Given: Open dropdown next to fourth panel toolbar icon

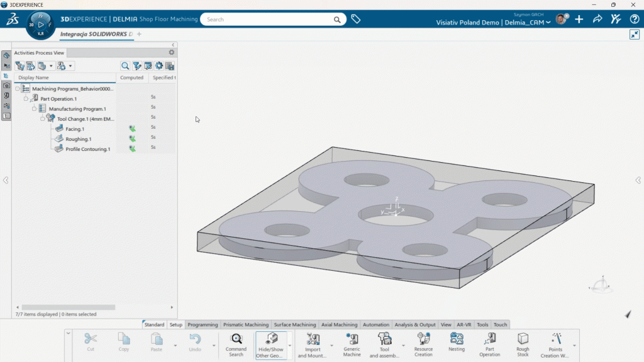Looking at the screenshot, I should click(70, 65).
